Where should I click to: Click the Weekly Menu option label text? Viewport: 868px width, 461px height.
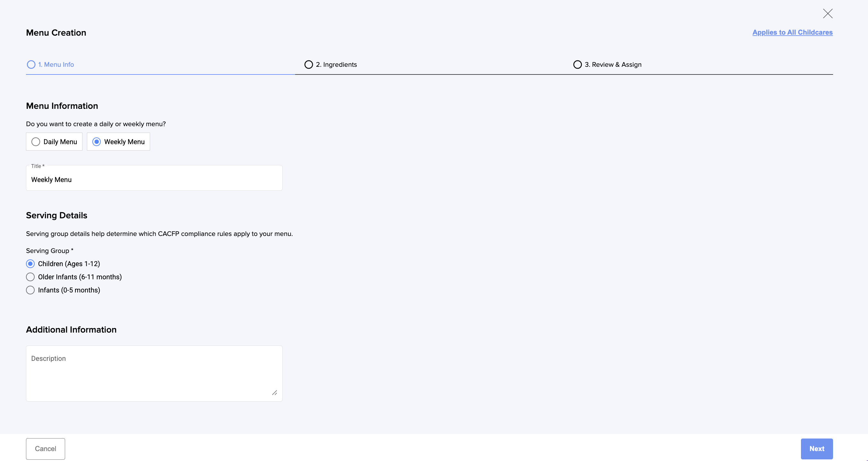pyautogui.click(x=124, y=142)
